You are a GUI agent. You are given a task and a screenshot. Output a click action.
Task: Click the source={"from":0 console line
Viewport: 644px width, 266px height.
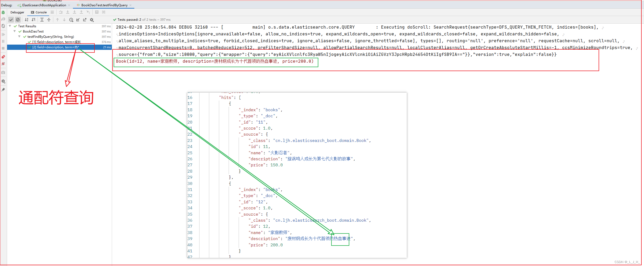tap(337, 55)
